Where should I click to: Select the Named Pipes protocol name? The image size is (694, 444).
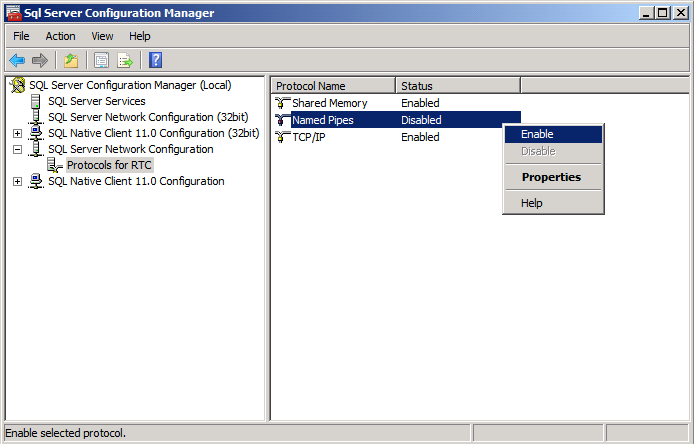(x=323, y=120)
